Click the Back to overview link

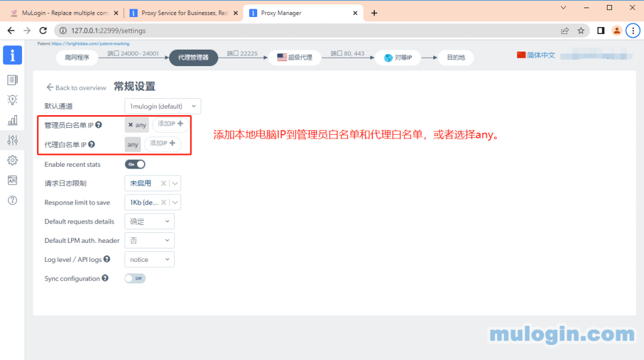tap(76, 87)
